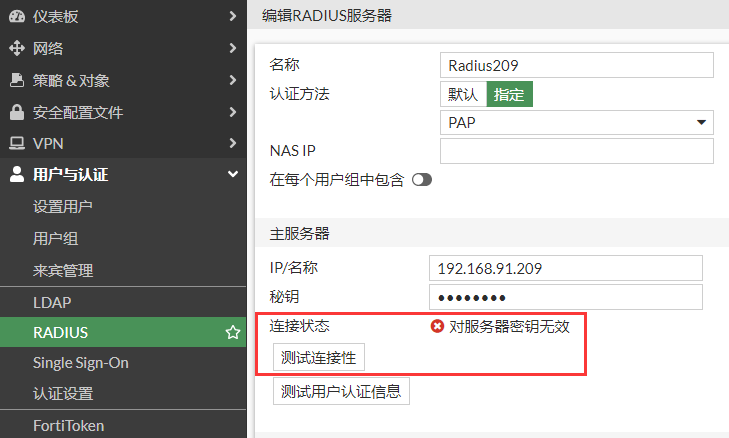Open the PAP authentication dropdown

pyautogui.click(x=576, y=122)
